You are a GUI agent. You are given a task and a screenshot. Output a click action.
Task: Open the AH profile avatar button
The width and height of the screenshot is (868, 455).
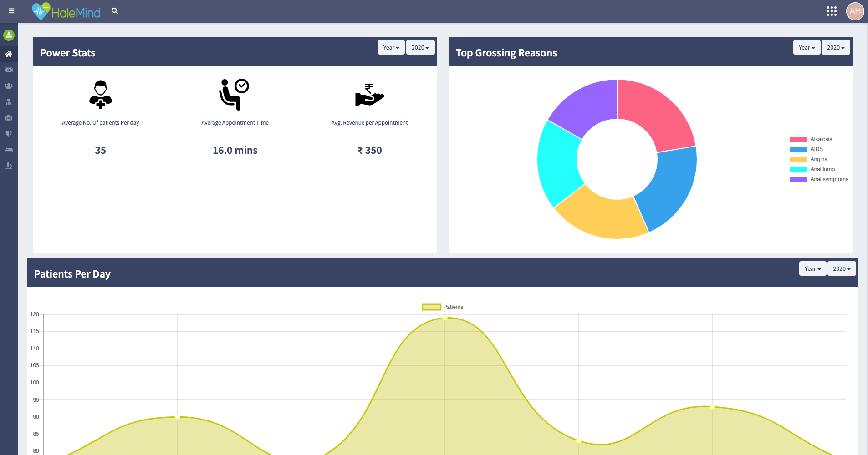click(855, 11)
